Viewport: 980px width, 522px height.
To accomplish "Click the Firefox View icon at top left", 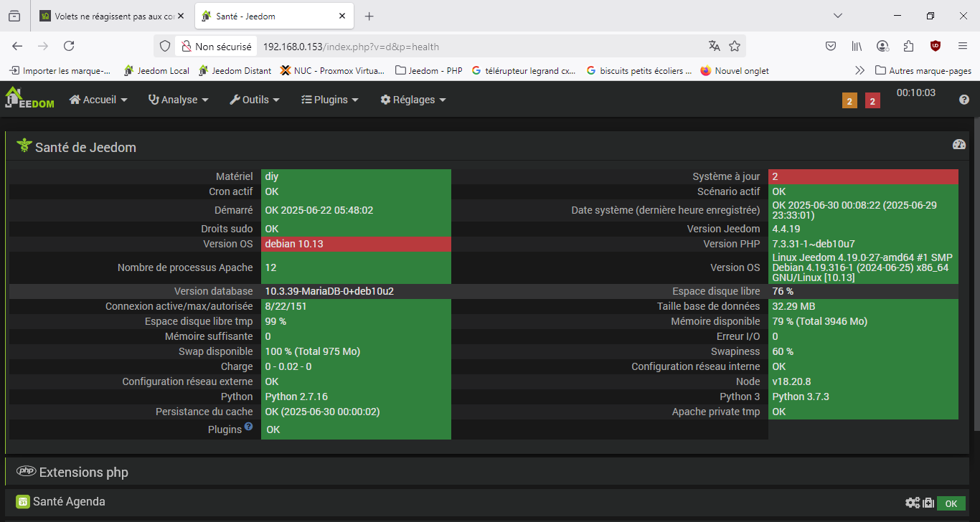I will click(x=14, y=16).
